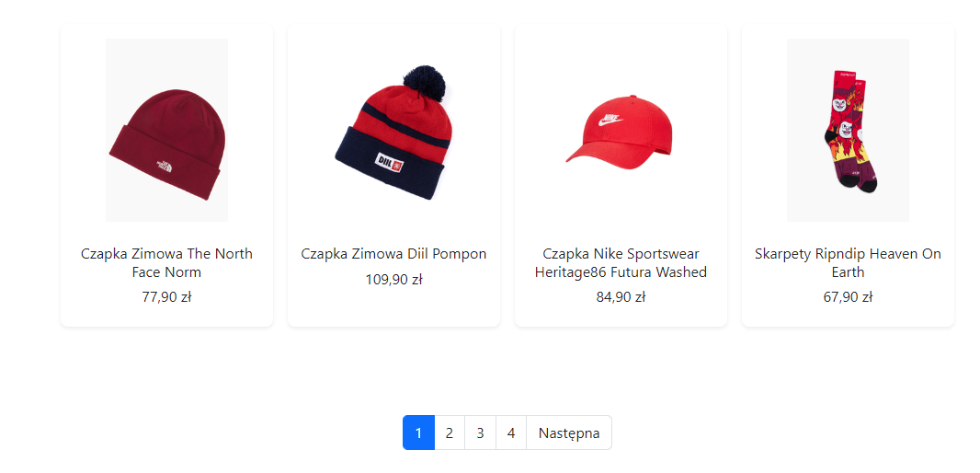
Task: Open Skarpety Ripndip Heaven On Earth title
Action: 848,263
